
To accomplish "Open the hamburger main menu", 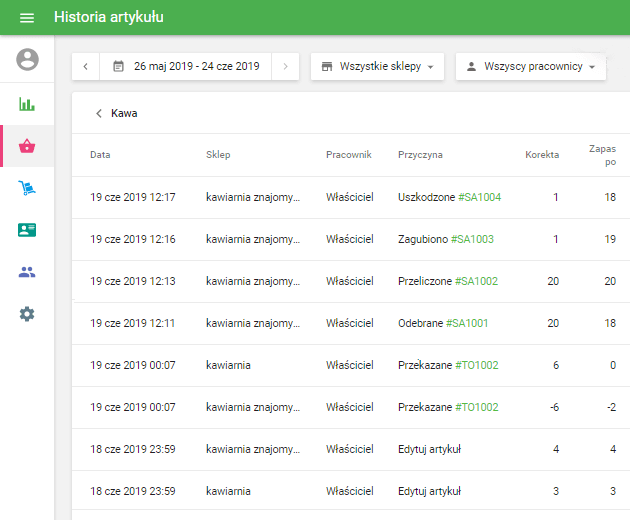I will tap(27, 18).
